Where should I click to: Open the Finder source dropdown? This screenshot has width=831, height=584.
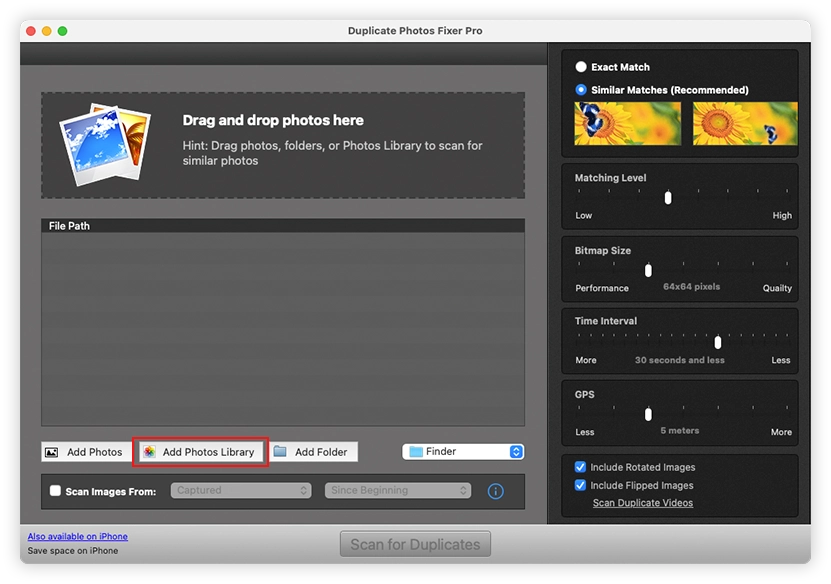(463, 452)
